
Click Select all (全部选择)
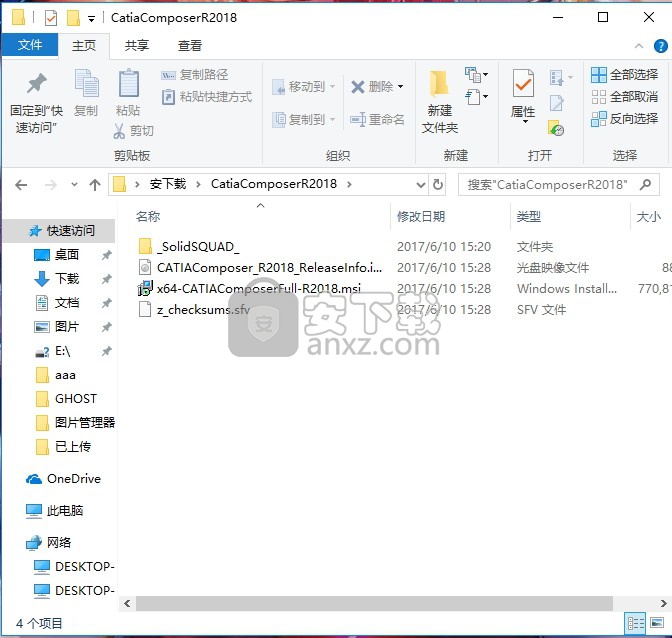click(624, 75)
